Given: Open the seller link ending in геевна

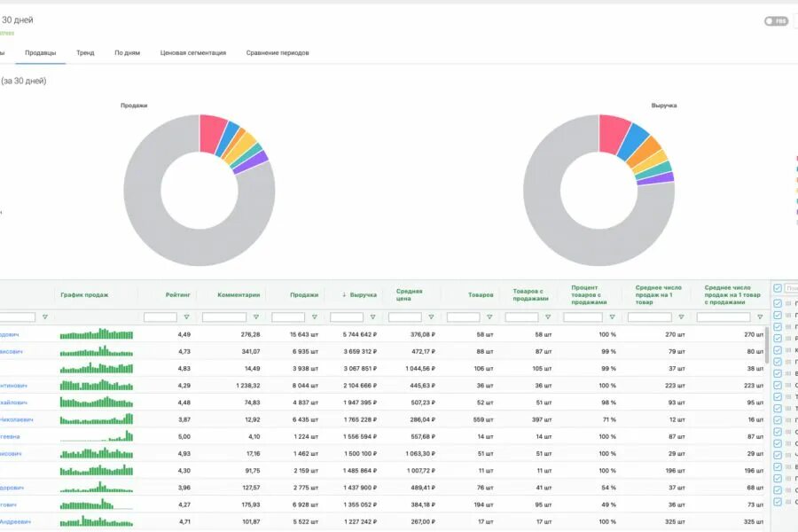Looking at the screenshot, I should [10, 437].
